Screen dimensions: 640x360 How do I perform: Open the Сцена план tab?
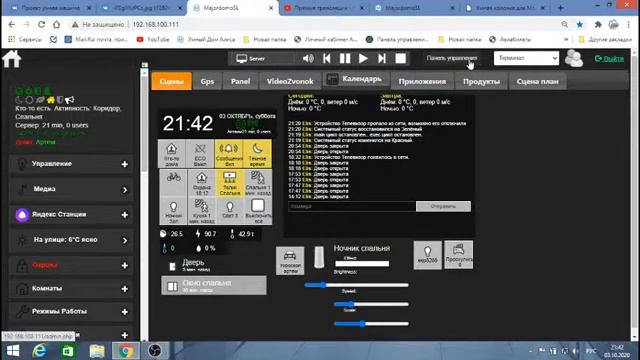point(537,81)
